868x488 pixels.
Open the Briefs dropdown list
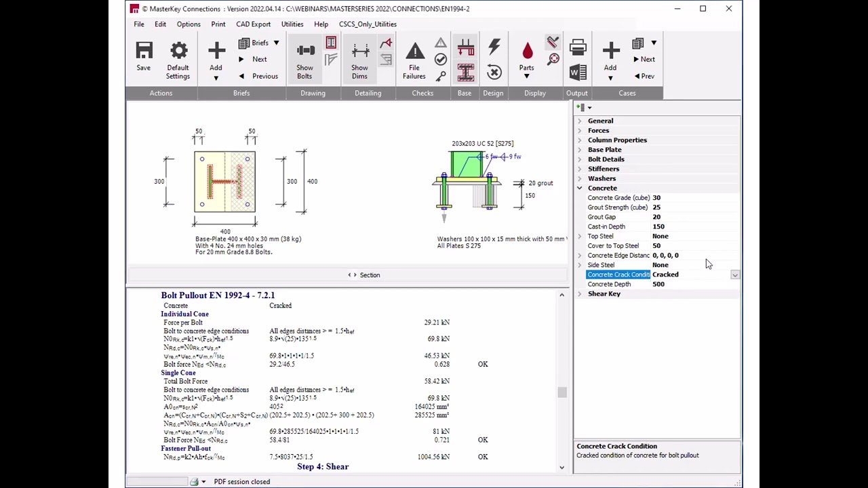point(276,43)
